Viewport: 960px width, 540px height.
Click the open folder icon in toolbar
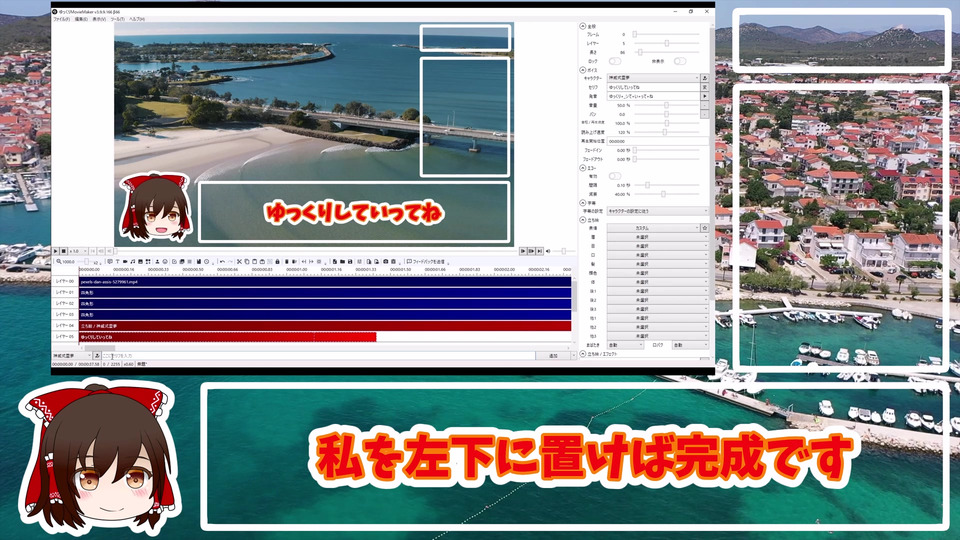tap(342, 261)
